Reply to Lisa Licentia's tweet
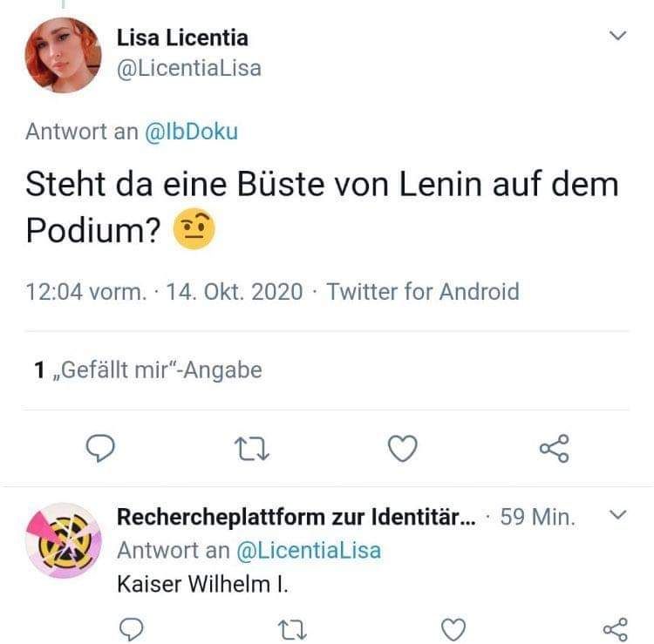The image size is (654, 644). (100, 448)
